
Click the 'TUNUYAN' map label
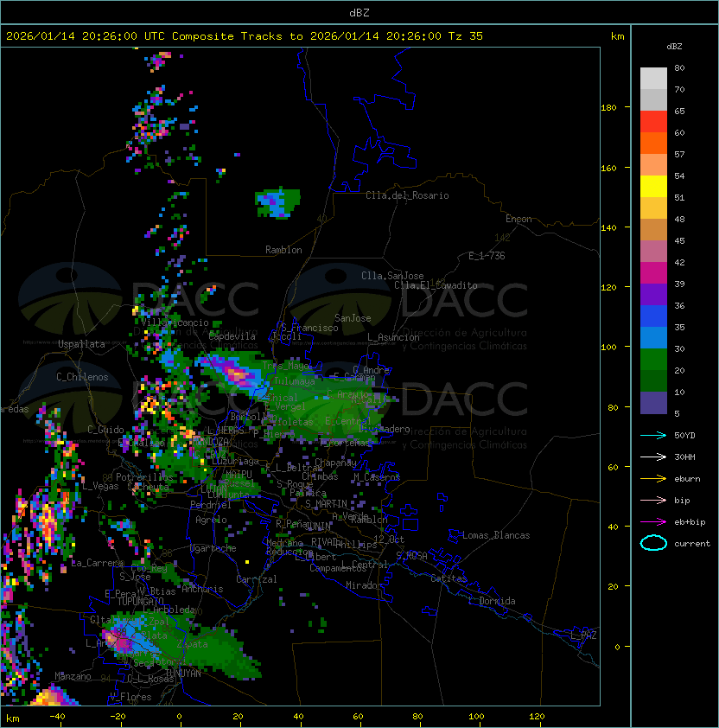(x=183, y=674)
